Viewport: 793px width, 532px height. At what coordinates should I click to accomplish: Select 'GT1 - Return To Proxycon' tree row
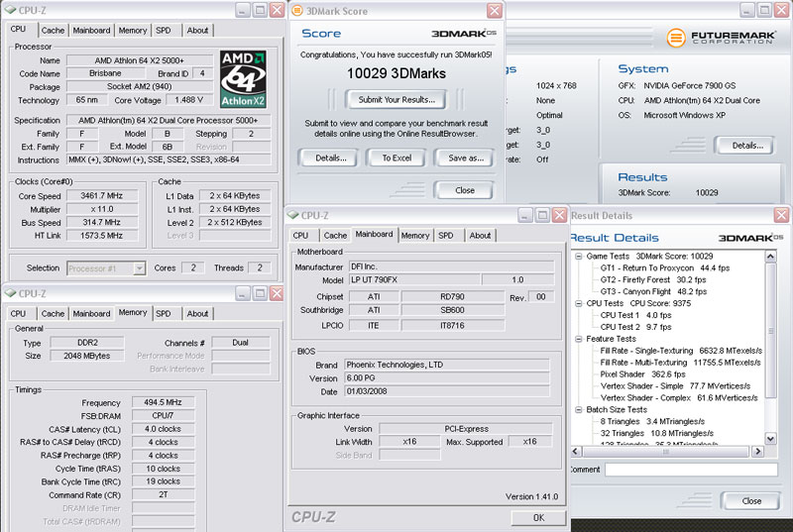(x=664, y=267)
